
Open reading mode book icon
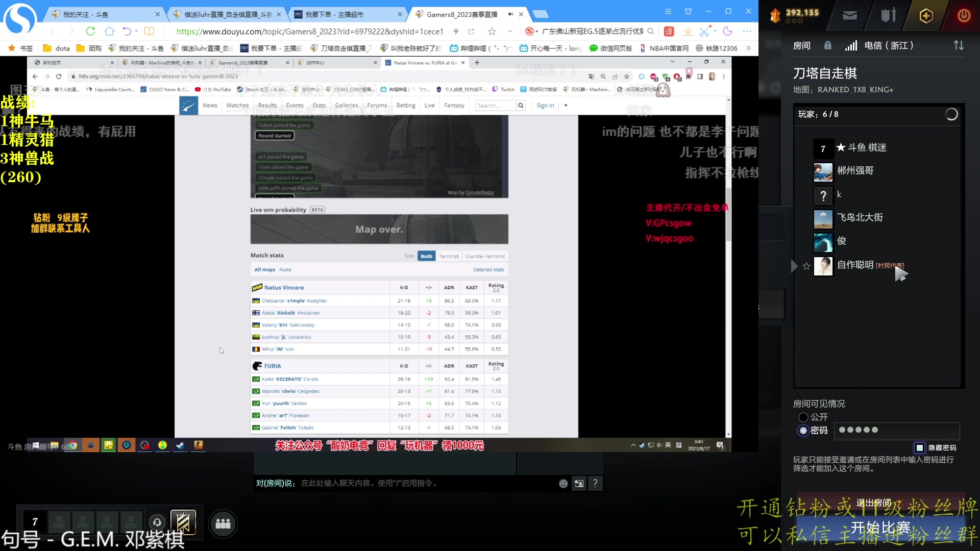(x=149, y=31)
